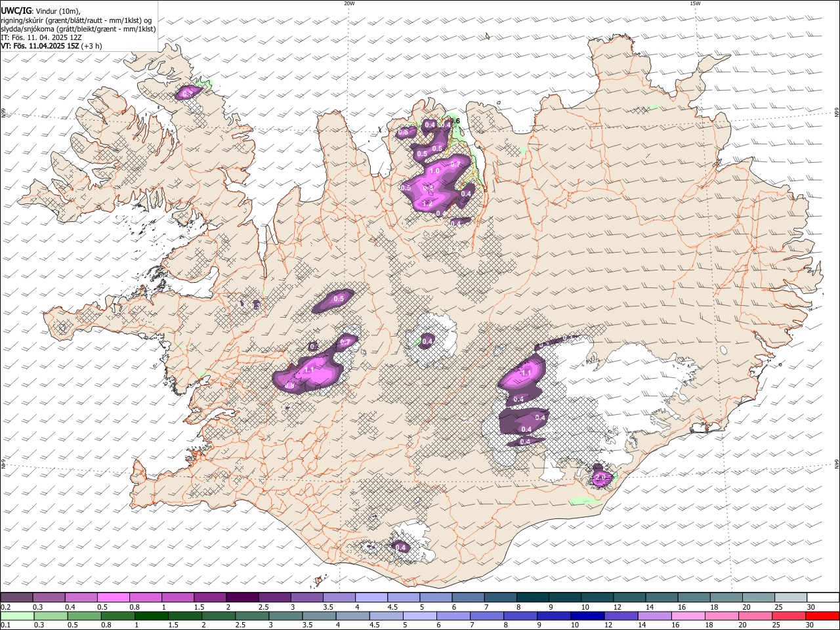840x630 pixels.
Task: Click the upper legend swatch between 0.2 and 0.3
Action: [17, 598]
